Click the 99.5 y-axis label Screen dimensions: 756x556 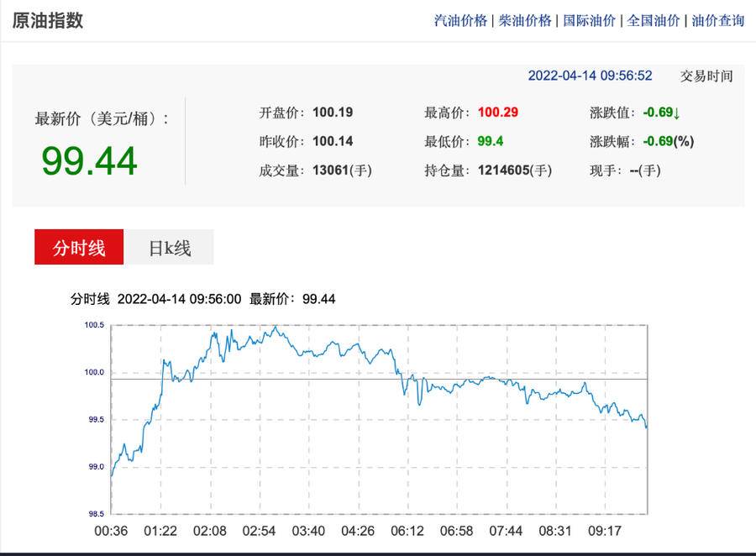click(x=97, y=420)
